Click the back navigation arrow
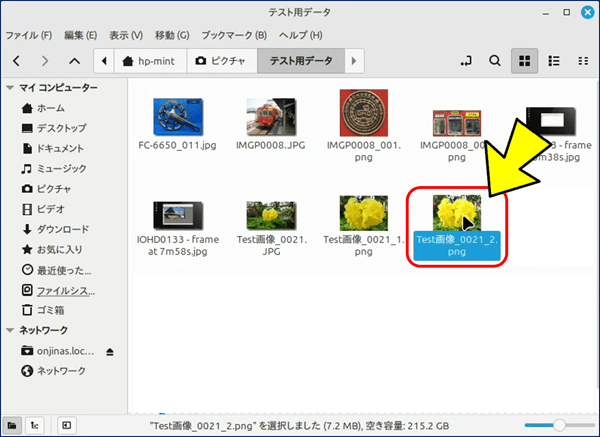The height and width of the screenshot is (437, 600). pyautogui.click(x=17, y=61)
